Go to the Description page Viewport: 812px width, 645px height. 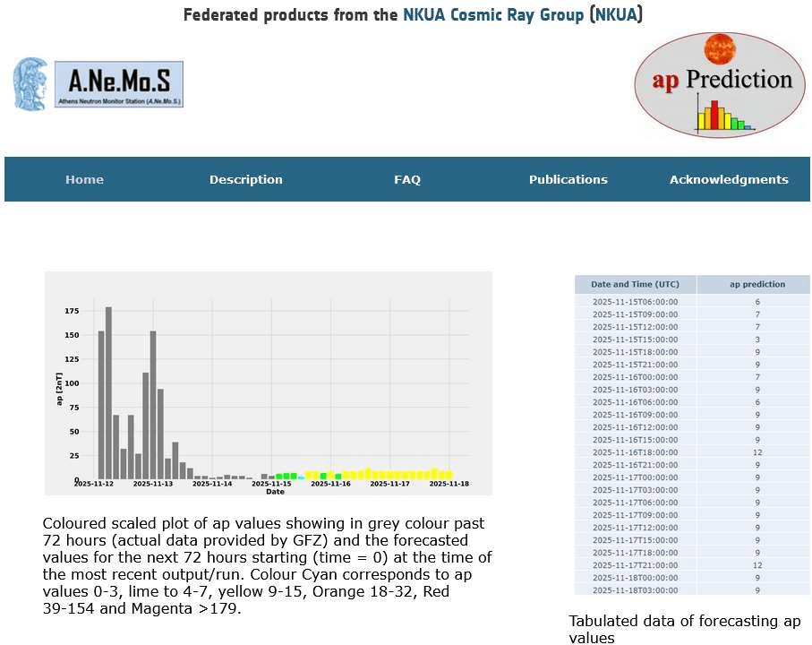pos(245,179)
